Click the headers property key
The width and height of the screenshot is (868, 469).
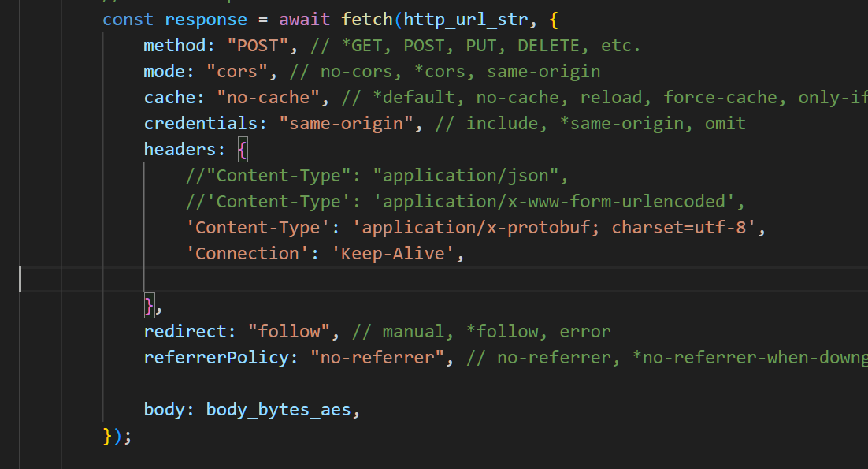coord(180,149)
